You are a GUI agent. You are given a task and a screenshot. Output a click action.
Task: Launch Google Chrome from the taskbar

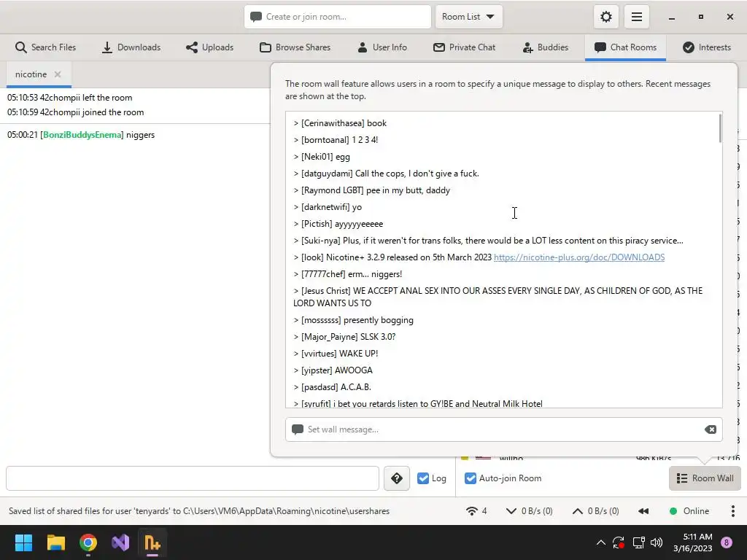coord(88,542)
